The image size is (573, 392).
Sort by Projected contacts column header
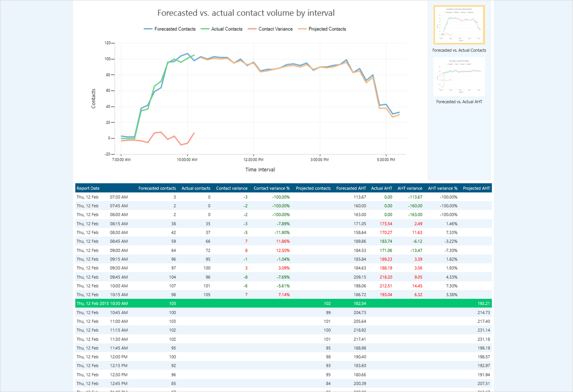tap(313, 188)
